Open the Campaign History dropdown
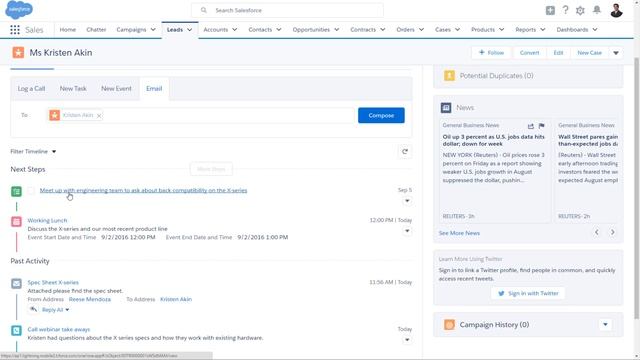 click(x=605, y=324)
